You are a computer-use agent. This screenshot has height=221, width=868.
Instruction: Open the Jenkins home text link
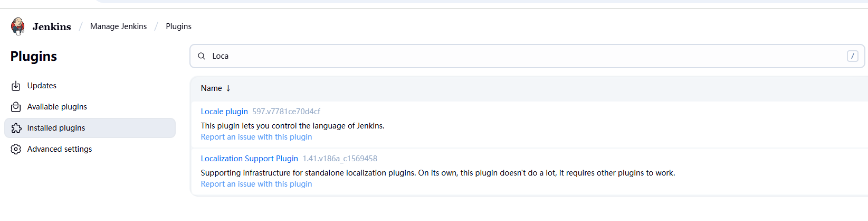52,26
